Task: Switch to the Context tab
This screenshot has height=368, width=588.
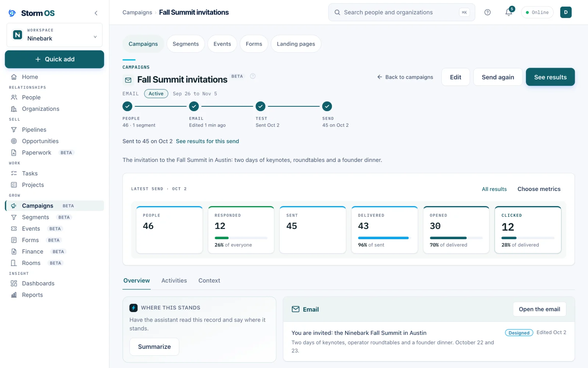Action: click(209, 281)
